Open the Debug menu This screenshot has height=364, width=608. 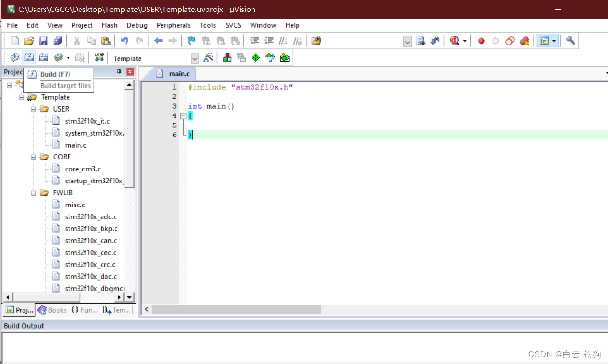pos(137,25)
